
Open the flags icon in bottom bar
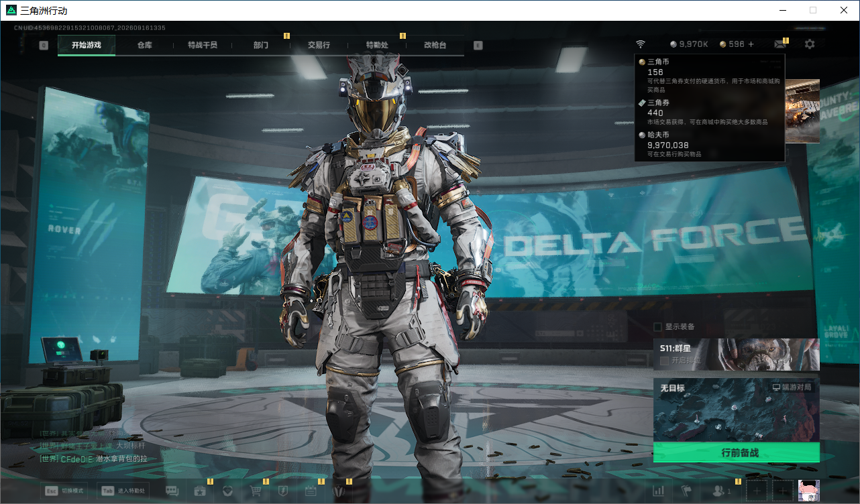point(686,491)
